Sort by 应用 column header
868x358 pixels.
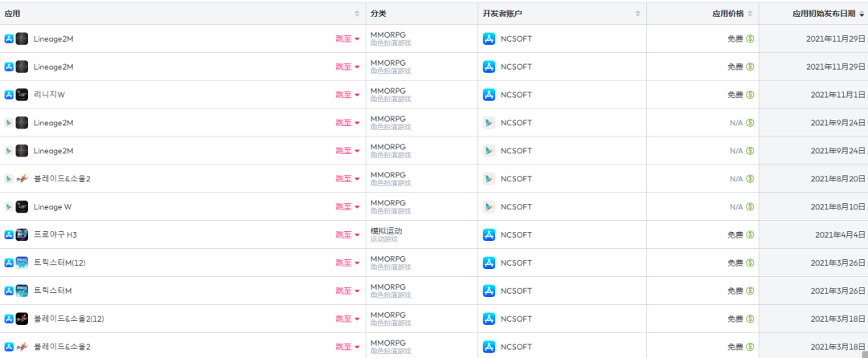click(13, 14)
